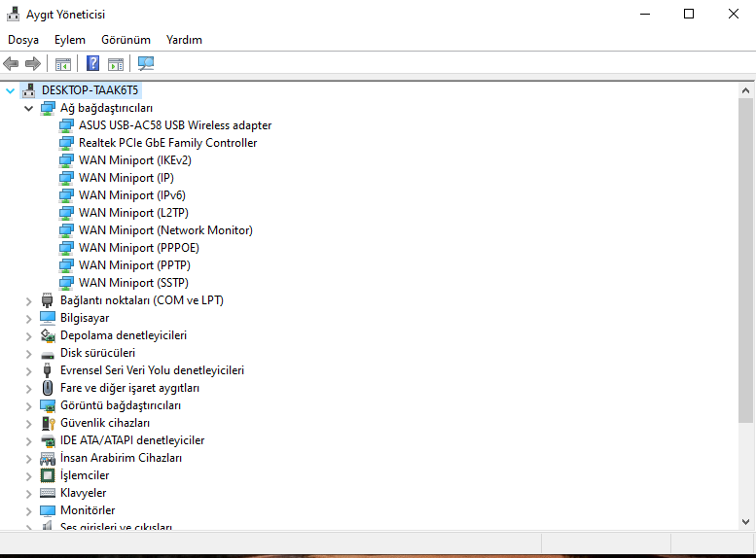Click the vertical scrollbar thumb
Image resolution: width=756 pixels, height=558 pixels.
click(x=745, y=261)
